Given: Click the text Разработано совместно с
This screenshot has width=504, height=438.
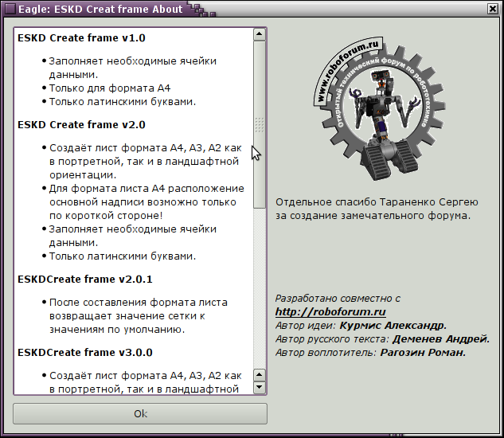Looking at the screenshot, I should point(338,299).
